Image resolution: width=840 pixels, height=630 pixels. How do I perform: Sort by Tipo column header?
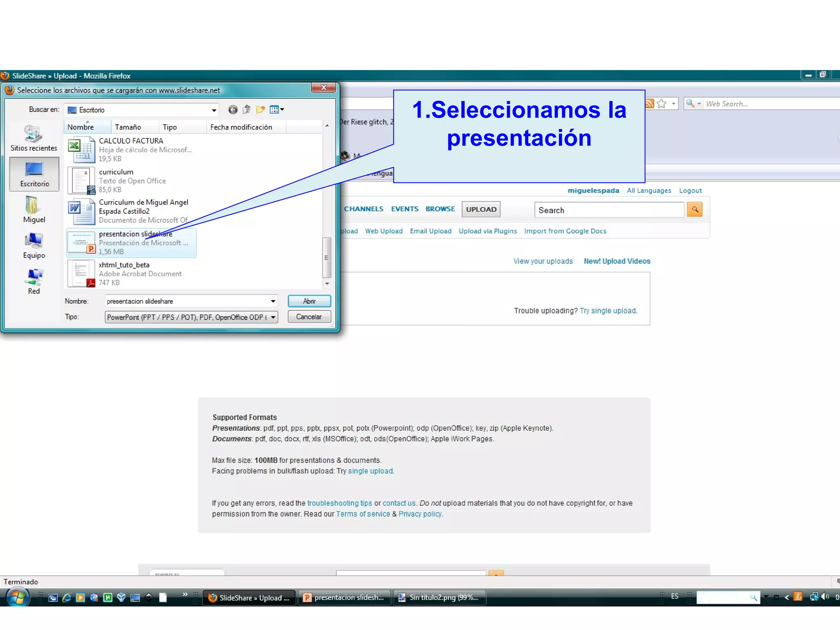pos(183,127)
